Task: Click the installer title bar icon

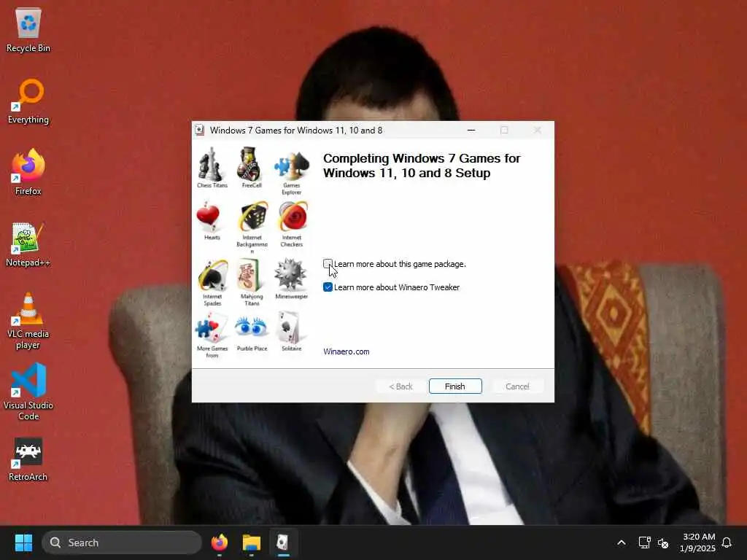Action: pyautogui.click(x=200, y=130)
